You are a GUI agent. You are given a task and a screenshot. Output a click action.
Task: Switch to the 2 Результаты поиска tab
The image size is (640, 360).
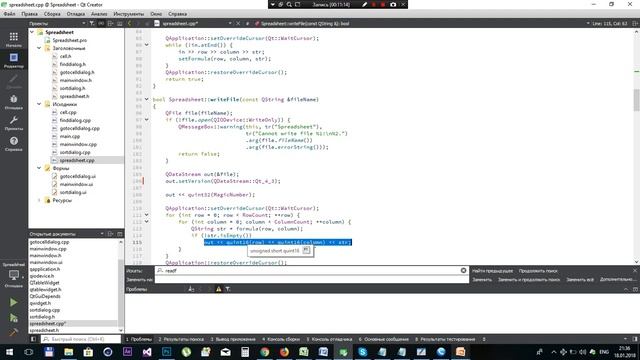pyautogui.click(x=181, y=339)
